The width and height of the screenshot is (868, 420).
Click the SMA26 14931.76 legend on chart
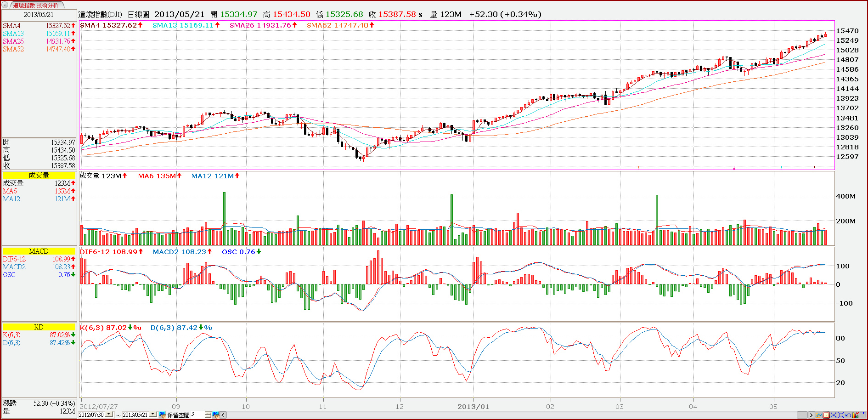pyautogui.click(x=263, y=25)
